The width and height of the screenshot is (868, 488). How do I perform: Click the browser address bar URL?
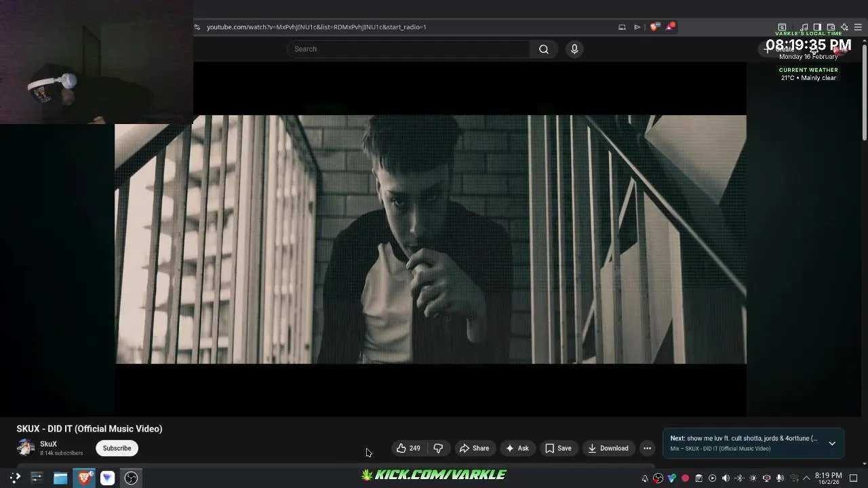tap(316, 27)
